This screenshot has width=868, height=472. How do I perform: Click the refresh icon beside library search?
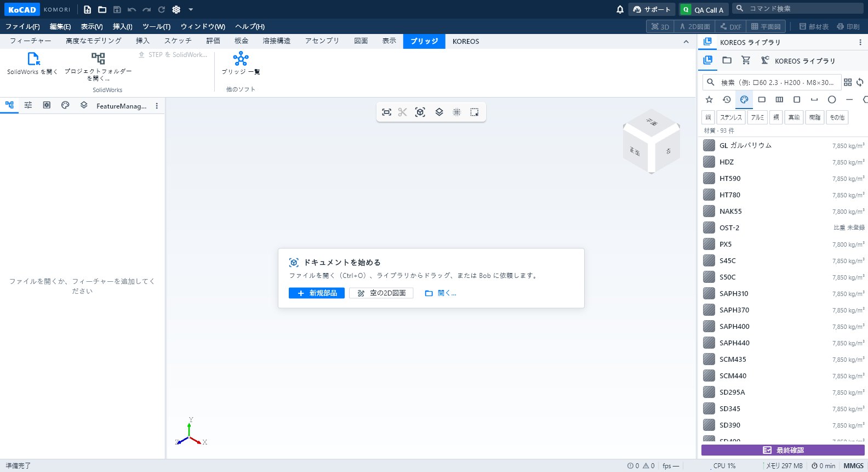860,82
